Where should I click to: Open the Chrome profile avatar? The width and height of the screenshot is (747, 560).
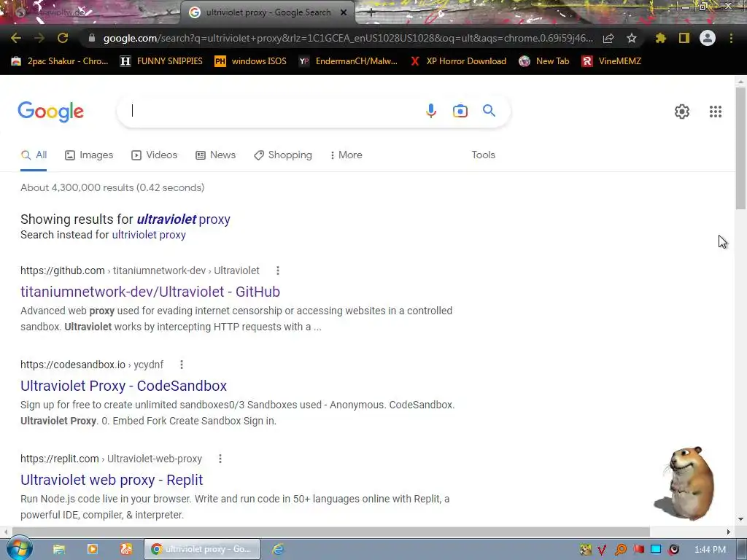708,38
